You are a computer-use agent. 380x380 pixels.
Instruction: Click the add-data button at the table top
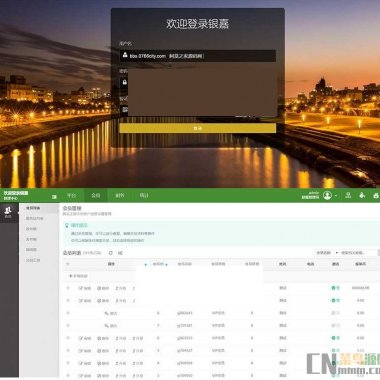(x=78, y=276)
